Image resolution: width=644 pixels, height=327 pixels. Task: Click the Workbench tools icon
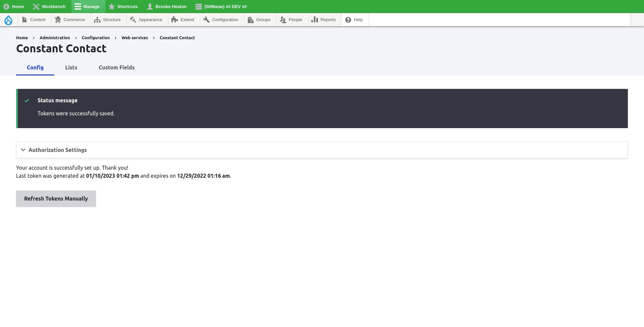coord(36,7)
